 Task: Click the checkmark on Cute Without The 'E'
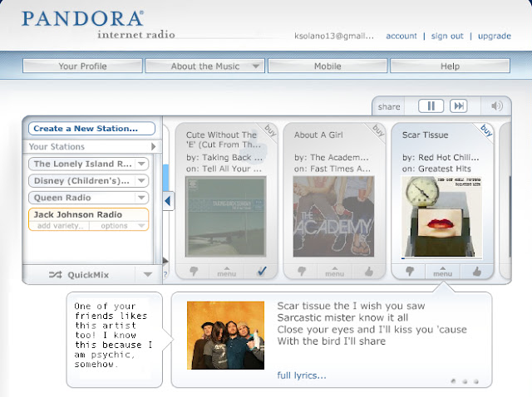262,272
